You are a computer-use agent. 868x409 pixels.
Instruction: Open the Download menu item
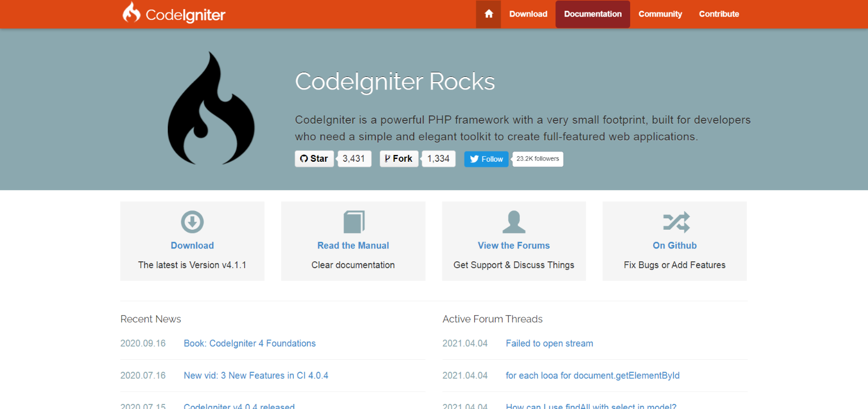click(x=528, y=14)
